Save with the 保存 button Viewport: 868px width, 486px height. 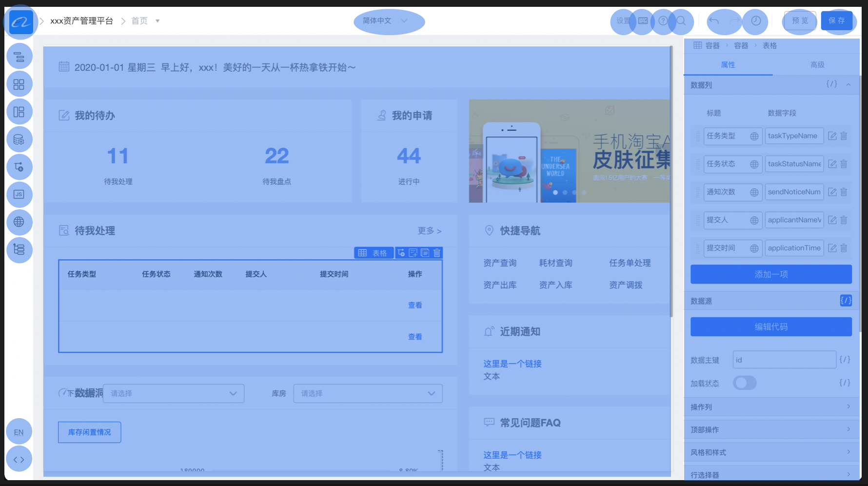tap(837, 21)
